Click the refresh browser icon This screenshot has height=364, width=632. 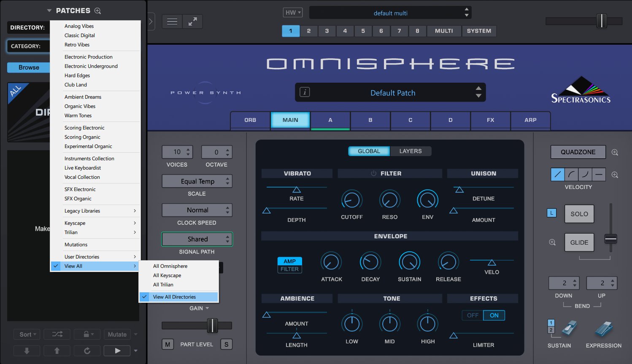87,351
